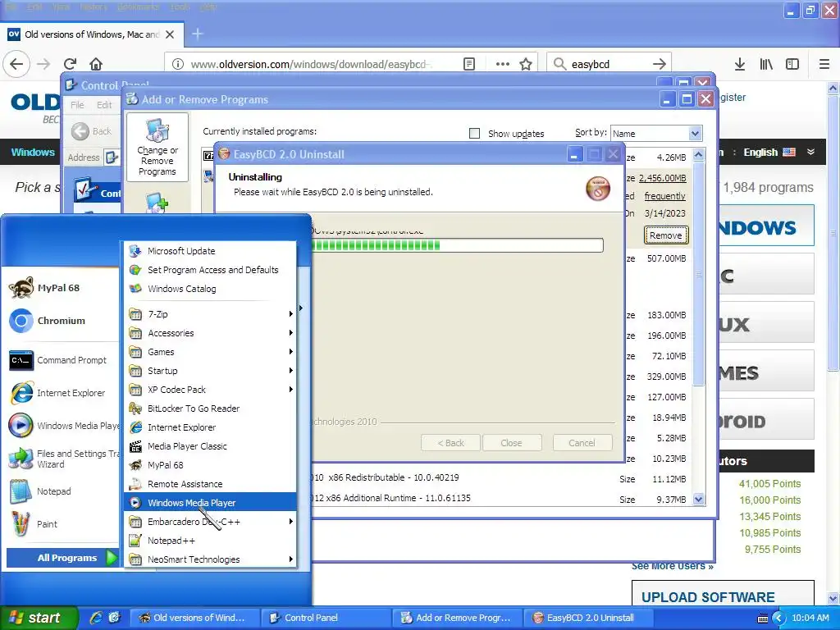Click the English language selector
This screenshot has height=630, width=840.
click(x=769, y=152)
